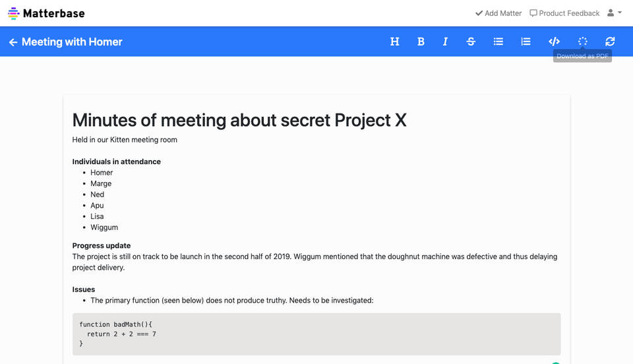Toggle italic formatting in toolbar
The width and height of the screenshot is (633, 364).
[445, 42]
